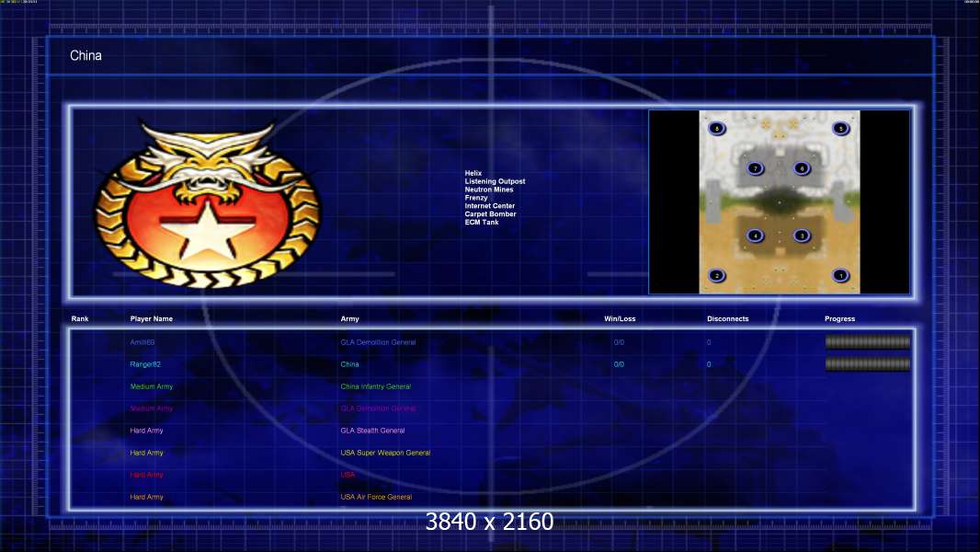The width and height of the screenshot is (980, 552).
Task: Click the GLA Stealth General army text
Action: tap(372, 431)
